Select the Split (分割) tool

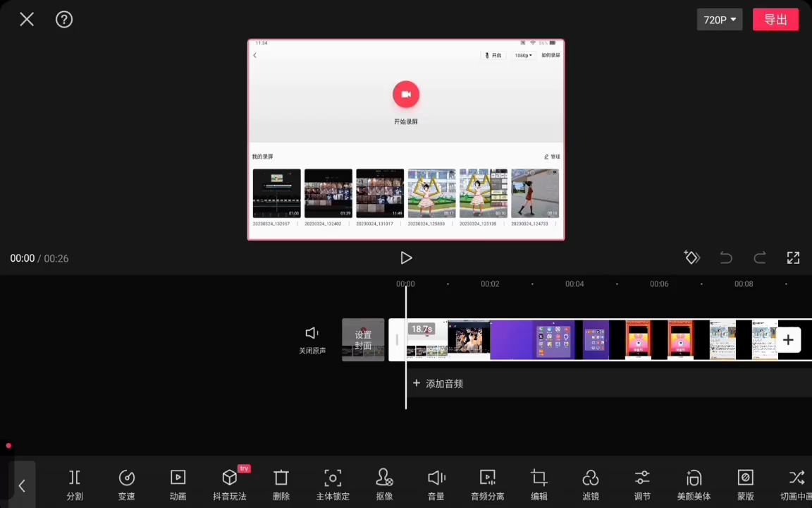tap(75, 484)
